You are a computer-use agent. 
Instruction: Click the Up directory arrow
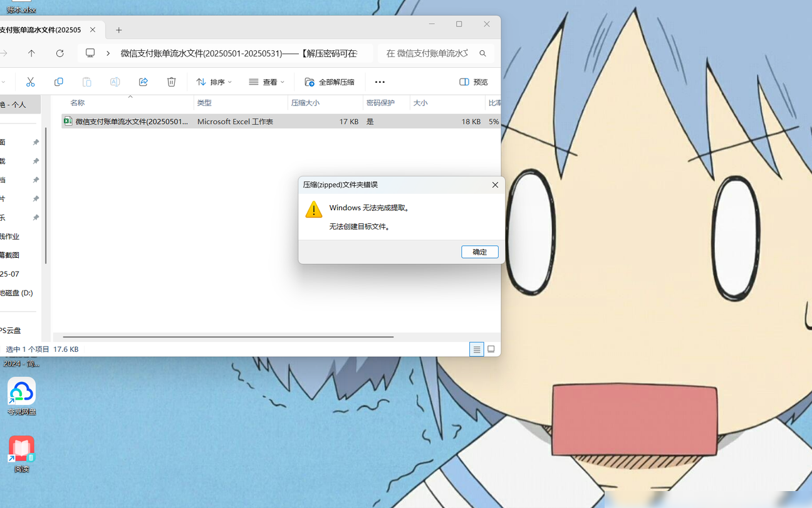tap(32, 53)
